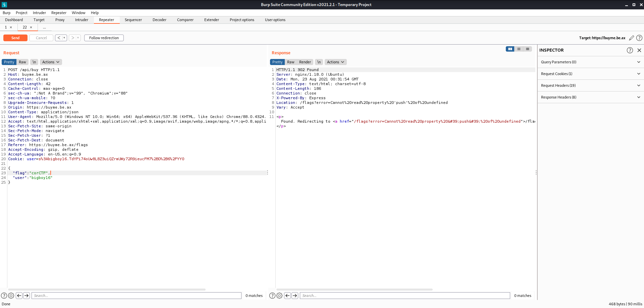Open the Project menu
Viewport: 644px width, 308px height.
click(x=21, y=13)
